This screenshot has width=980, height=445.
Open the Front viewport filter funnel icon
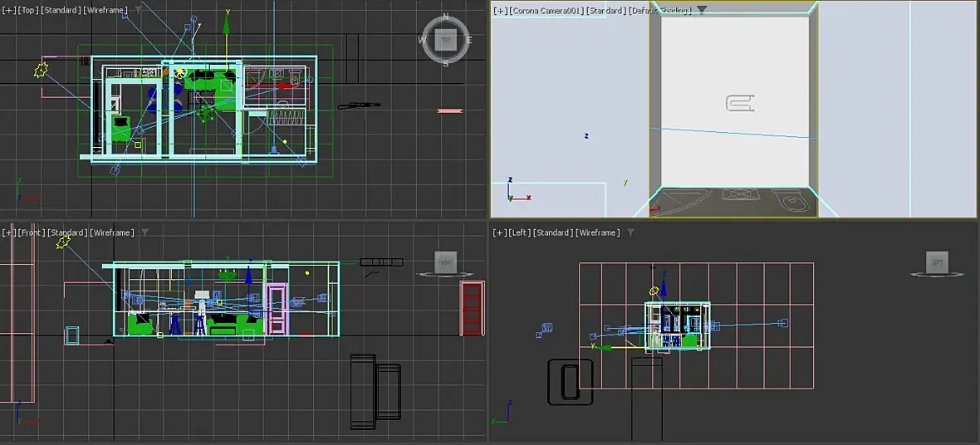click(x=145, y=232)
